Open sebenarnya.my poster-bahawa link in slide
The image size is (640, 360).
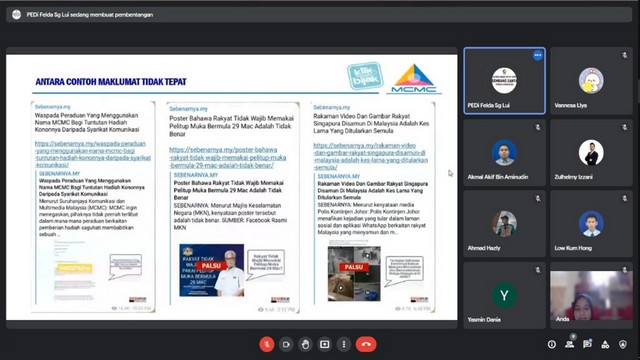[x=228, y=158]
